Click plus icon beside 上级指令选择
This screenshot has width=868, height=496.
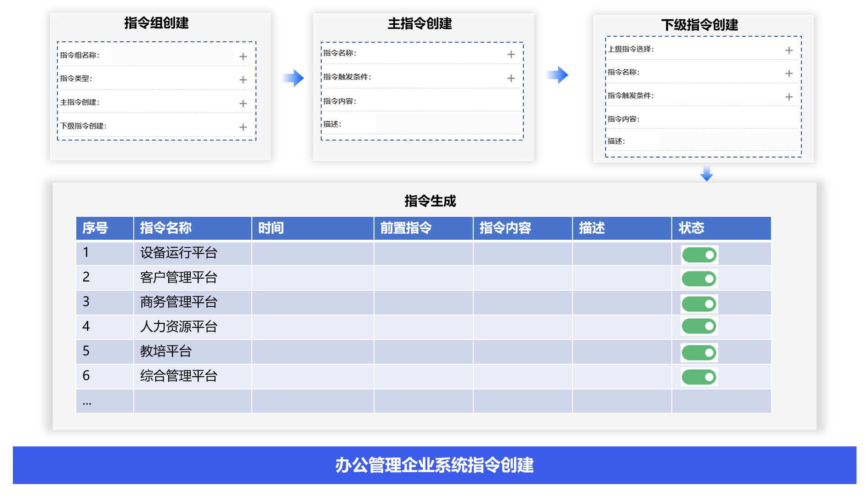(789, 51)
